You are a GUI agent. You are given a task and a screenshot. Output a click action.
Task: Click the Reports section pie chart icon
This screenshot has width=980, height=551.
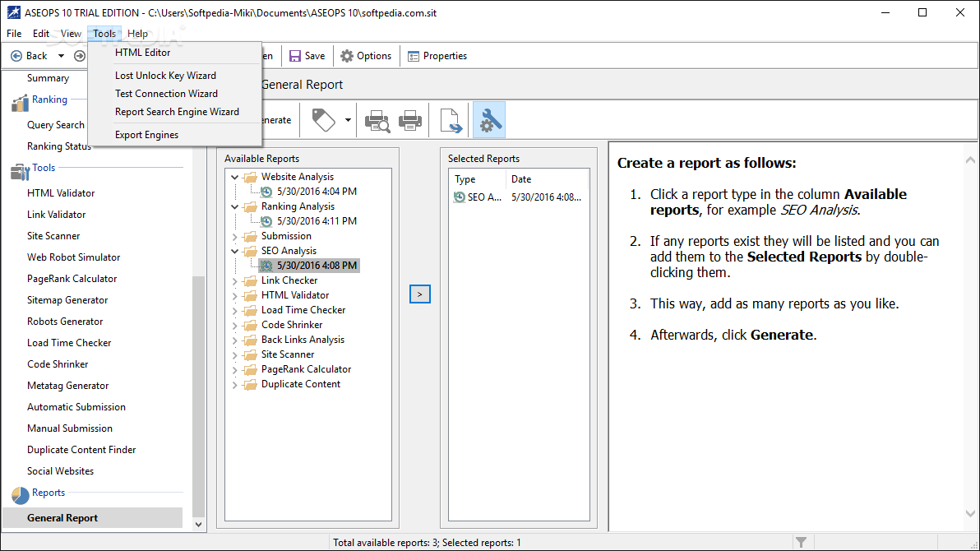pos(20,495)
